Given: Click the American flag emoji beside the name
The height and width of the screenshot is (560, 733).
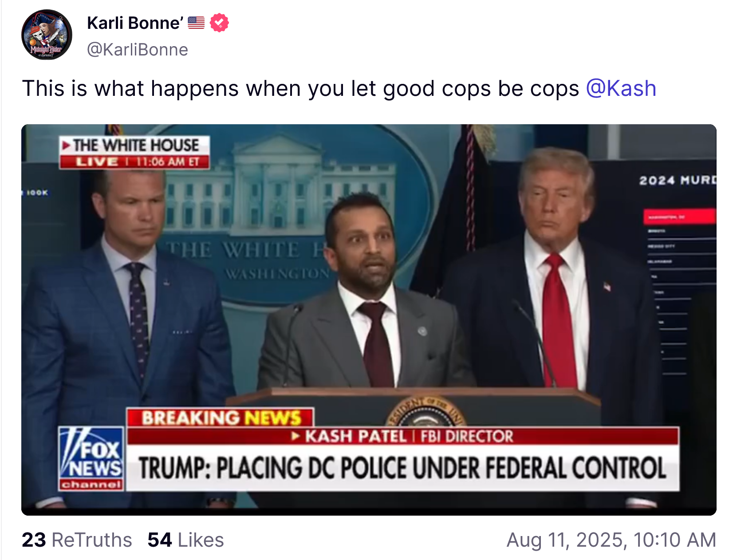Looking at the screenshot, I should pos(196,23).
